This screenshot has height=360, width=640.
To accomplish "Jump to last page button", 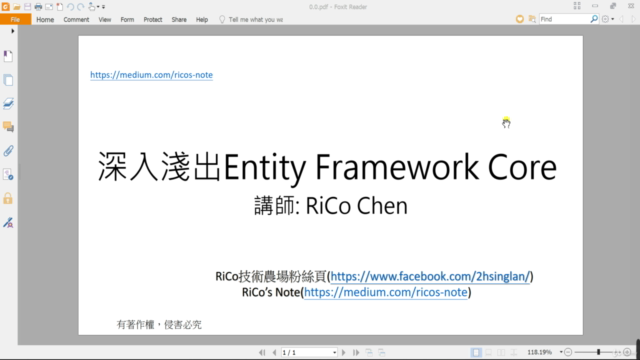I will pos(356,352).
